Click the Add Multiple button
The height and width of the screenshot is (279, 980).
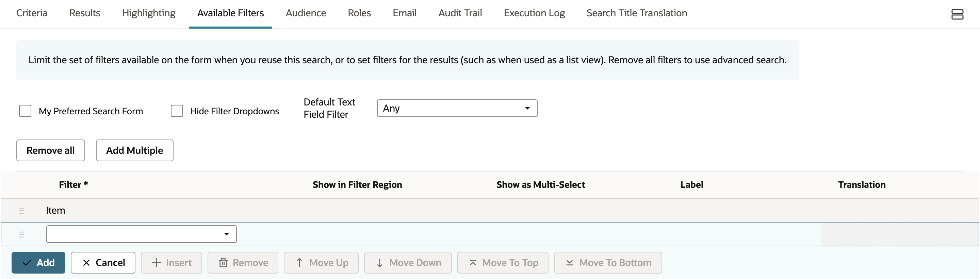click(135, 150)
